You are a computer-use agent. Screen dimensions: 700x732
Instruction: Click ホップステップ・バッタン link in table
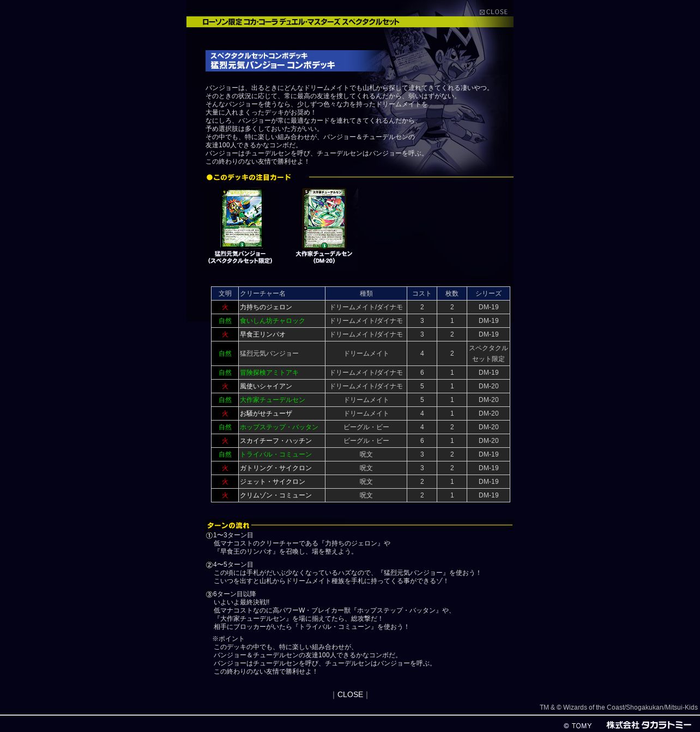pos(279,427)
